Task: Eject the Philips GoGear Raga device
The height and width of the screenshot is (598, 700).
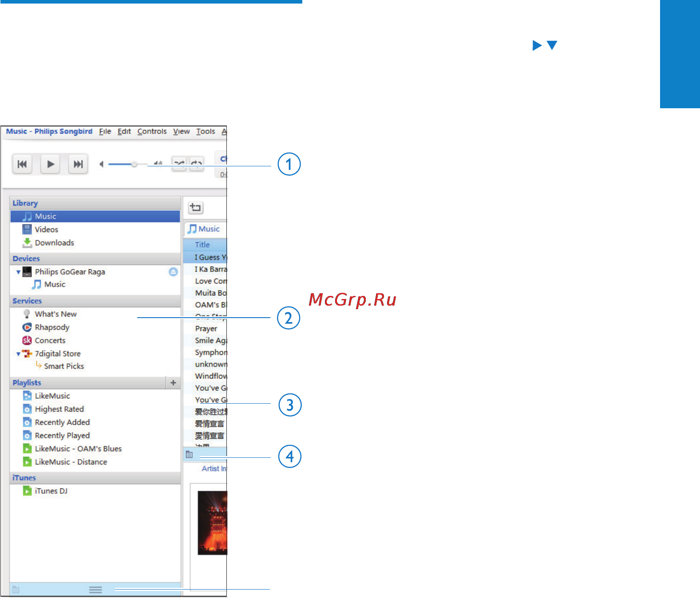Action: point(173,271)
